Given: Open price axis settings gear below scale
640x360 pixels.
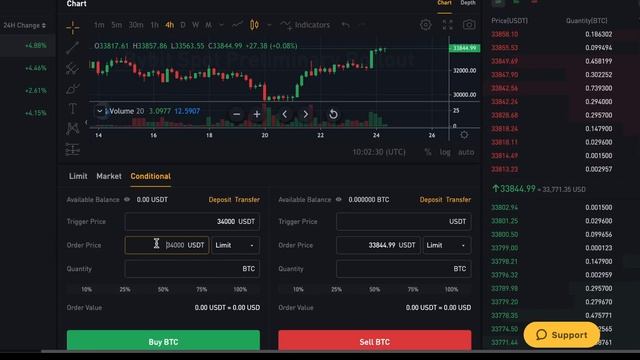Looking at the screenshot, I should 464,135.
